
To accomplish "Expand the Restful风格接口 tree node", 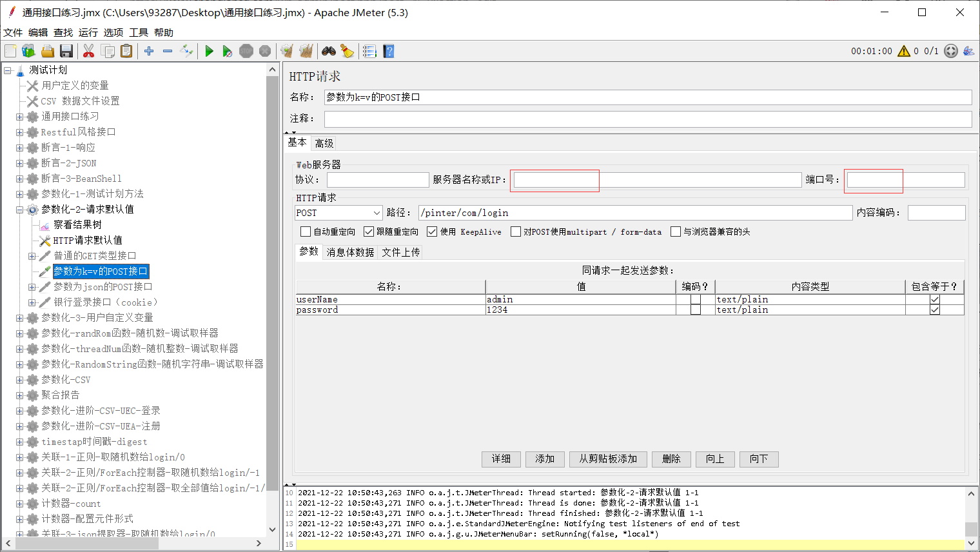I will click(x=19, y=132).
